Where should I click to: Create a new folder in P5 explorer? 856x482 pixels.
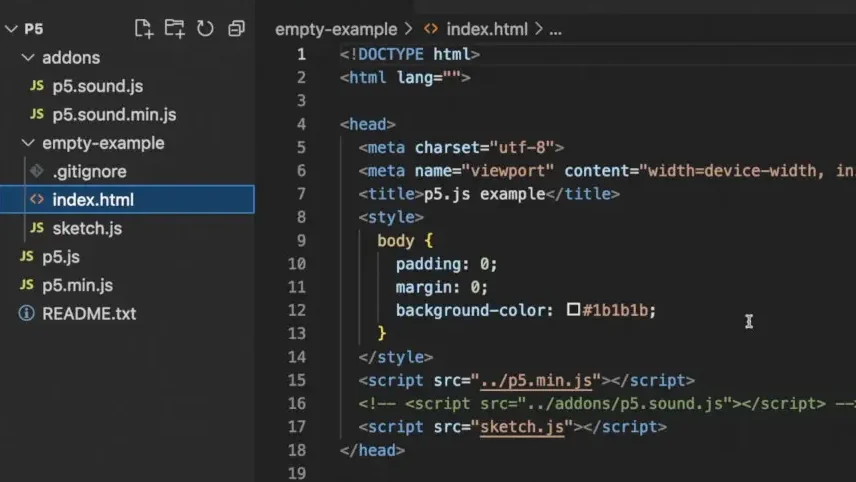point(174,28)
